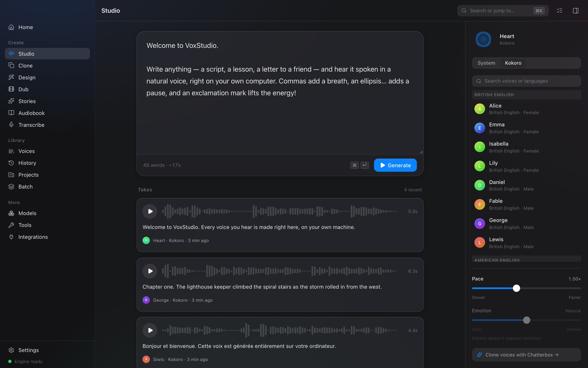Click the Command key shortcut hint
588x368 pixels.
coord(354,165)
